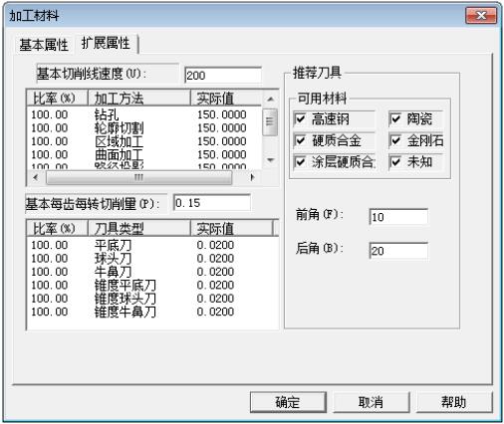Click the up arrow of the machining list scrollbar

pyautogui.click(x=270, y=99)
